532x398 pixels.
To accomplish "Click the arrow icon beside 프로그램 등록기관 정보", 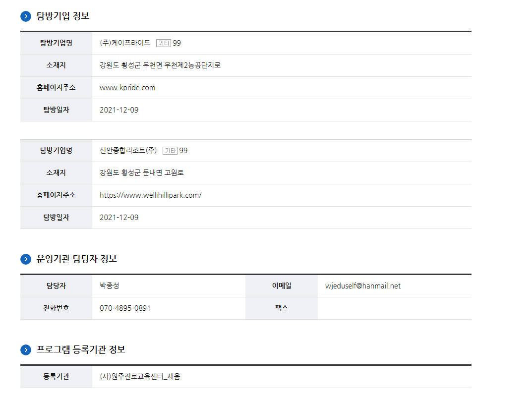I will click(x=26, y=350).
